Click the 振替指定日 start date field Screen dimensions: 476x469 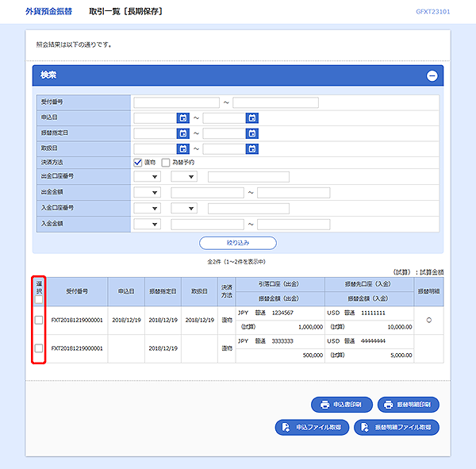tap(155, 133)
